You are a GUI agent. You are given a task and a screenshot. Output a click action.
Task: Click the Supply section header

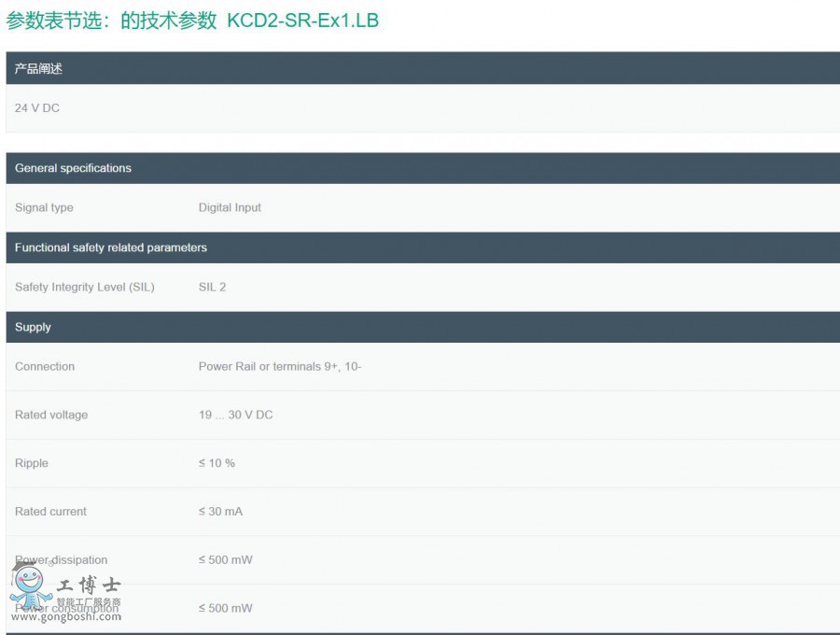click(423, 327)
